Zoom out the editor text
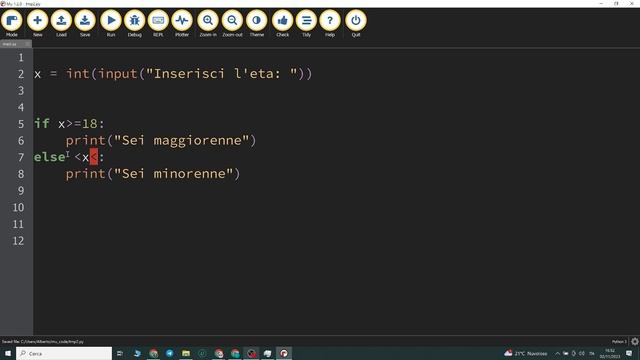The image size is (640, 360). [232, 24]
